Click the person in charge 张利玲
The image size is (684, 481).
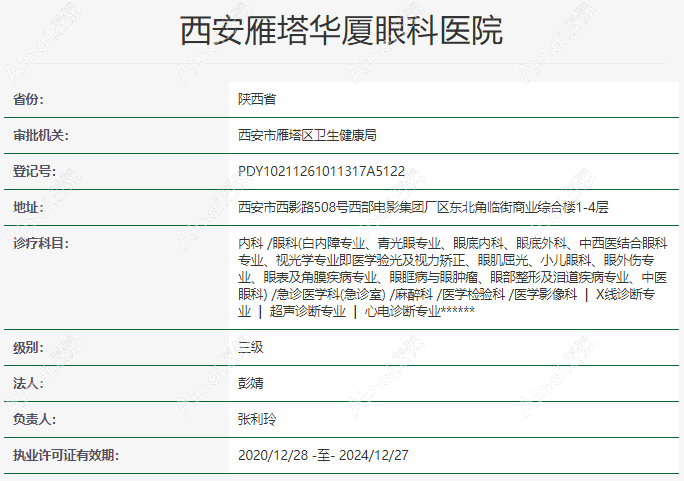pos(257,420)
